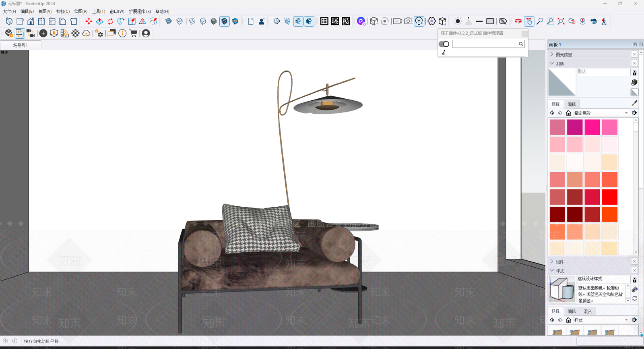
Task: Select the Look Around eye tool
Action: 593,21
